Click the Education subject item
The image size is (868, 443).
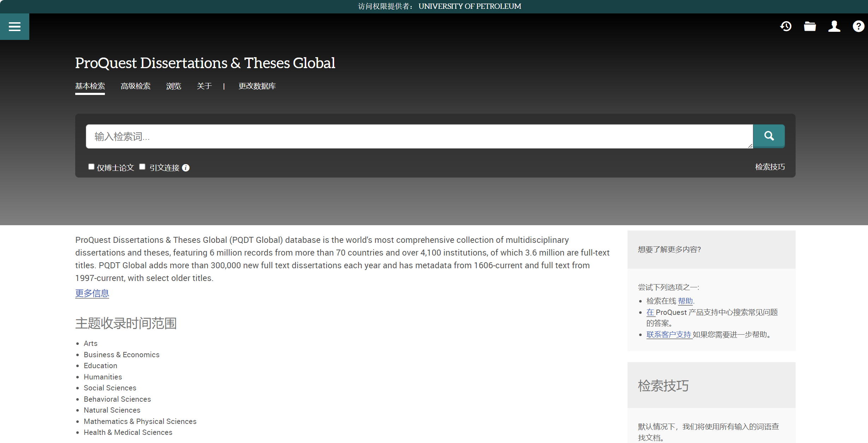[100, 366]
